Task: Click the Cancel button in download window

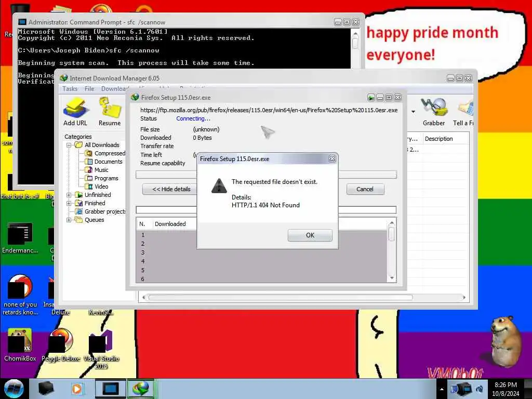Action: (x=365, y=189)
